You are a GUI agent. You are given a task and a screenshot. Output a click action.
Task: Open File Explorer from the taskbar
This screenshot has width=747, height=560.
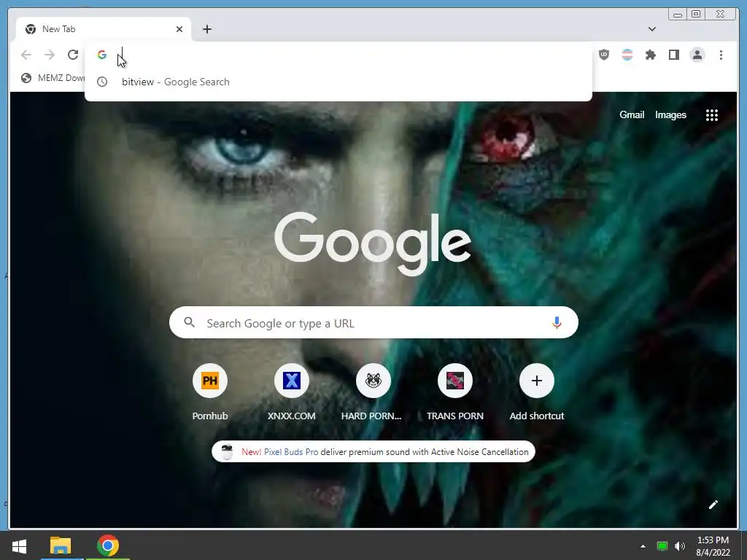pos(61,545)
